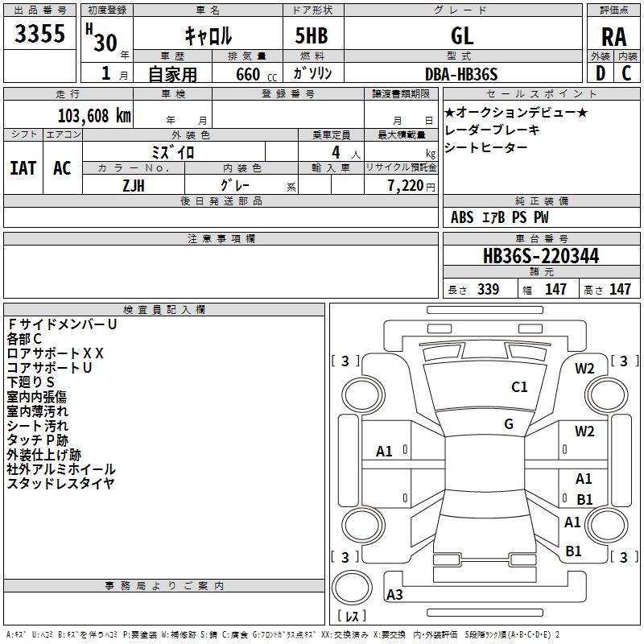Click the car name キャロル

[208, 35]
